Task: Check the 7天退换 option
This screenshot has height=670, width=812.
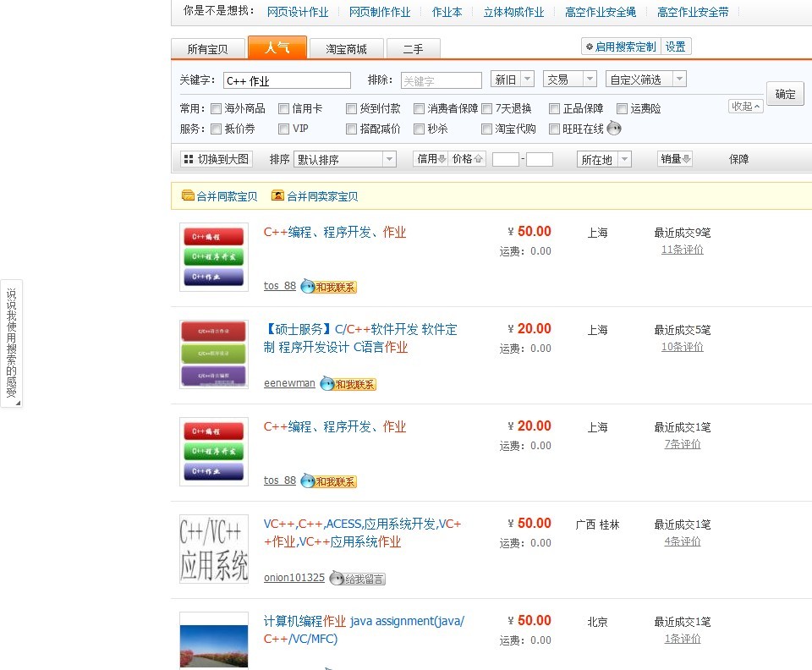Action: tap(487, 109)
